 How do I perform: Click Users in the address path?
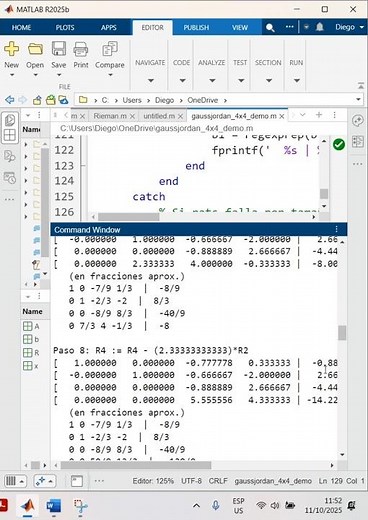click(132, 100)
